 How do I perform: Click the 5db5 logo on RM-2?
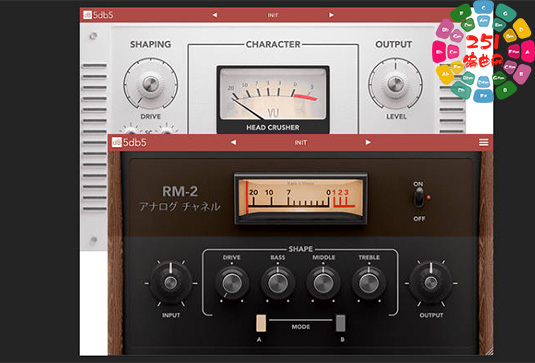[x=129, y=142]
